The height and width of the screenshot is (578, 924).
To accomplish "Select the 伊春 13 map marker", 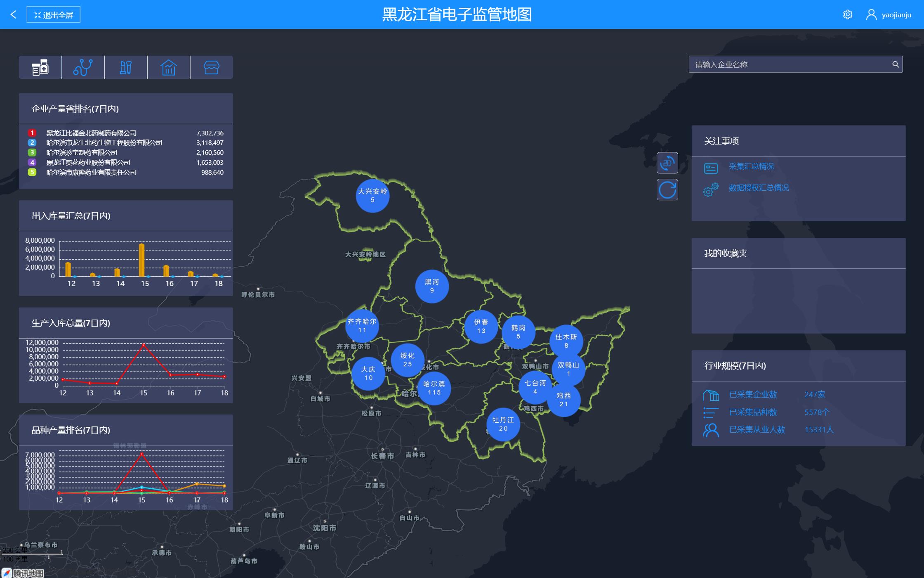I will click(481, 327).
